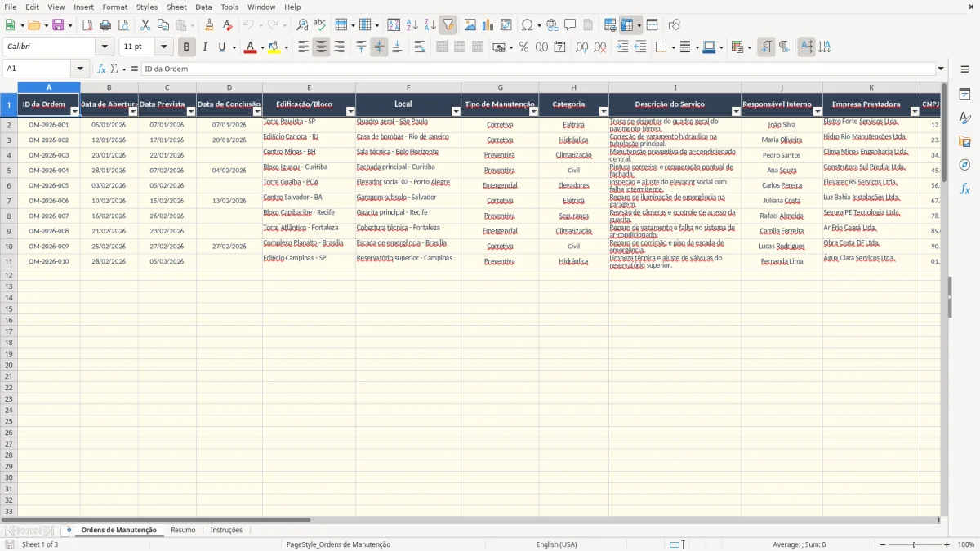Open the Font Size dropdown
Viewport: 980px width, 551px height.
point(164,47)
